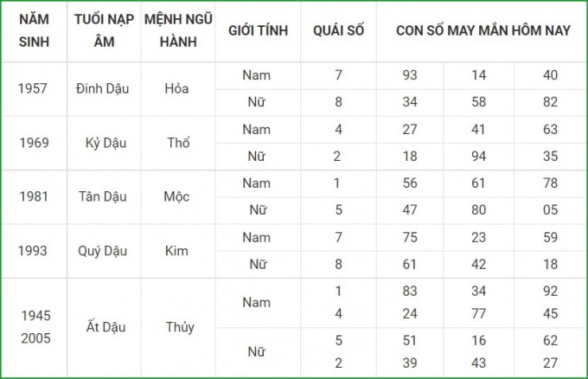
Task: Select the 1969 birth year cell
Action: click(34, 143)
